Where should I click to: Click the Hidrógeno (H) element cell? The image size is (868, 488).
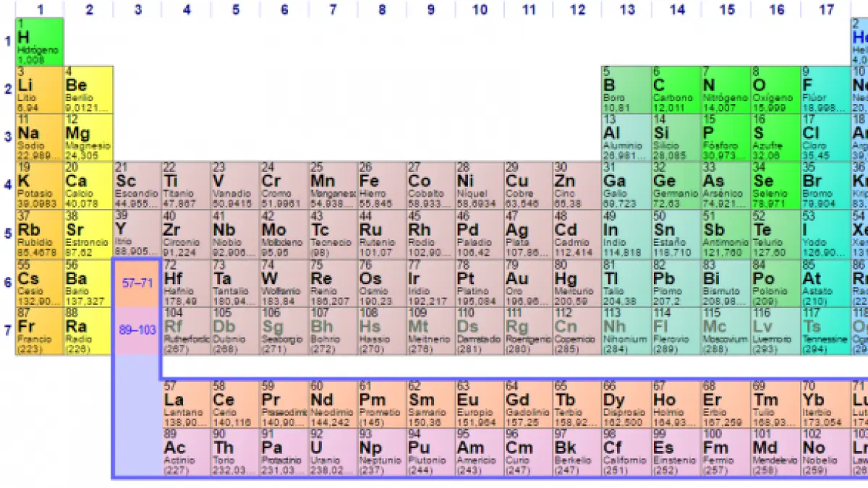pyautogui.click(x=40, y=42)
